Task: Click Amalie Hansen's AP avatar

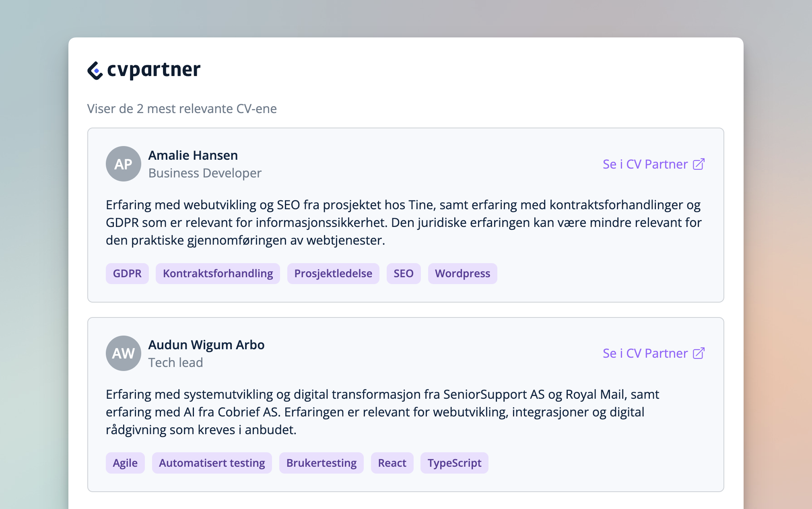Action: point(123,164)
